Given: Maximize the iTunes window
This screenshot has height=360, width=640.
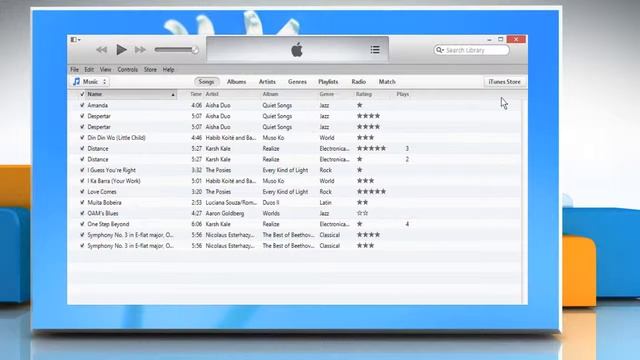Looking at the screenshot, I should pyautogui.click(x=500, y=40).
